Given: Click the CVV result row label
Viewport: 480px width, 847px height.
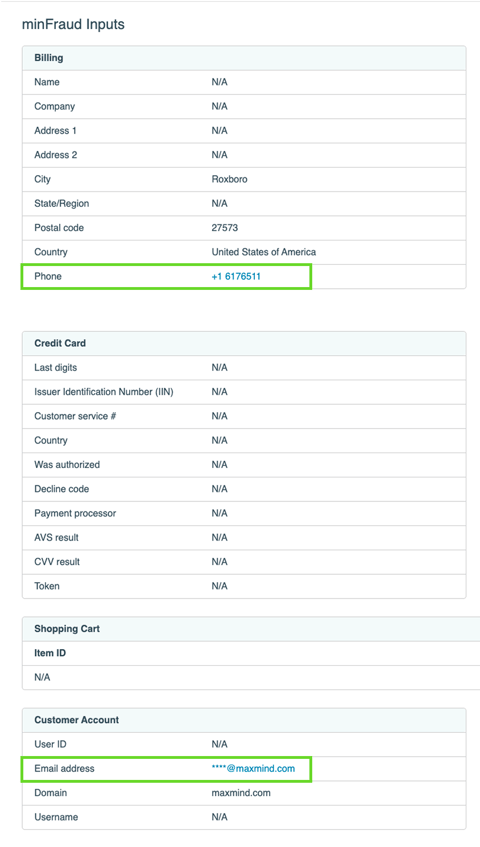Looking at the screenshot, I should pyautogui.click(x=57, y=562).
